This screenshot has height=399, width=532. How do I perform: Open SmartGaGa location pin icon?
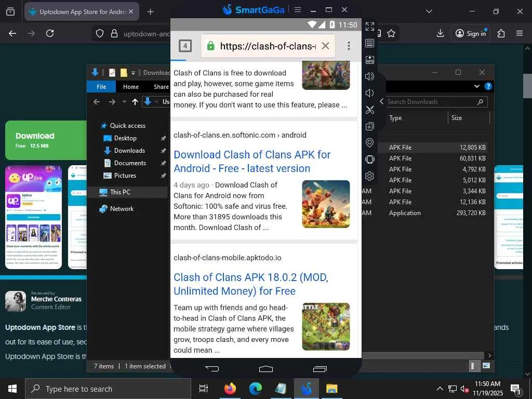point(370,143)
